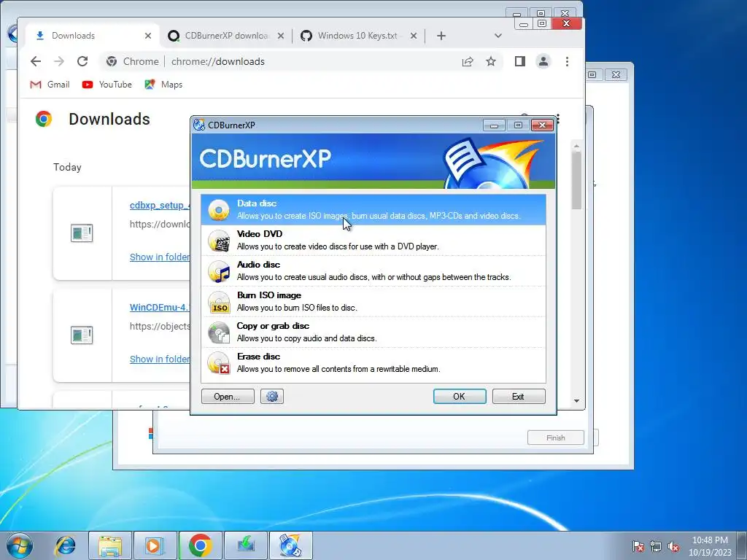Click the Open... button in CDBurnerXP
The height and width of the screenshot is (560, 747).
click(x=228, y=396)
